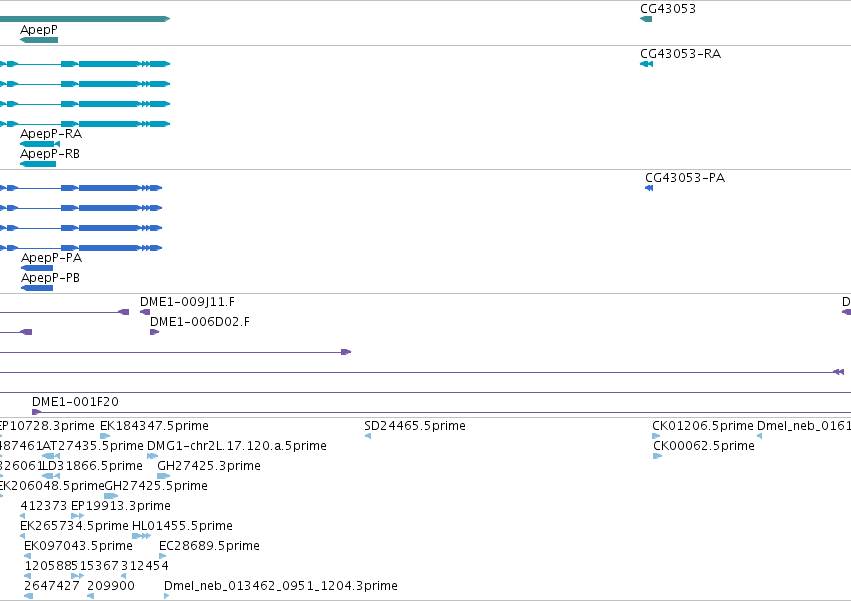Screen dimensions: 851x601
Task: Click the CK00062.5prime label
Action: coord(704,446)
